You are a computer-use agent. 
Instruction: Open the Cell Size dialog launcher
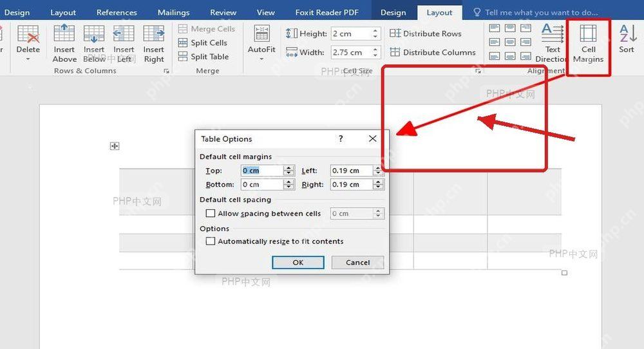(x=478, y=71)
